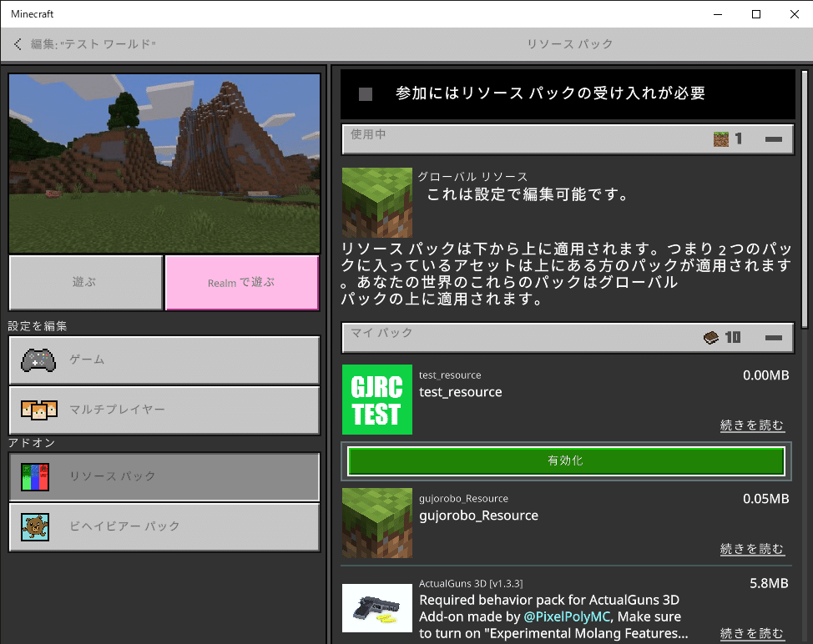Click the grass block icon in 使用中 header
813x644 pixels.
click(720, 138)
